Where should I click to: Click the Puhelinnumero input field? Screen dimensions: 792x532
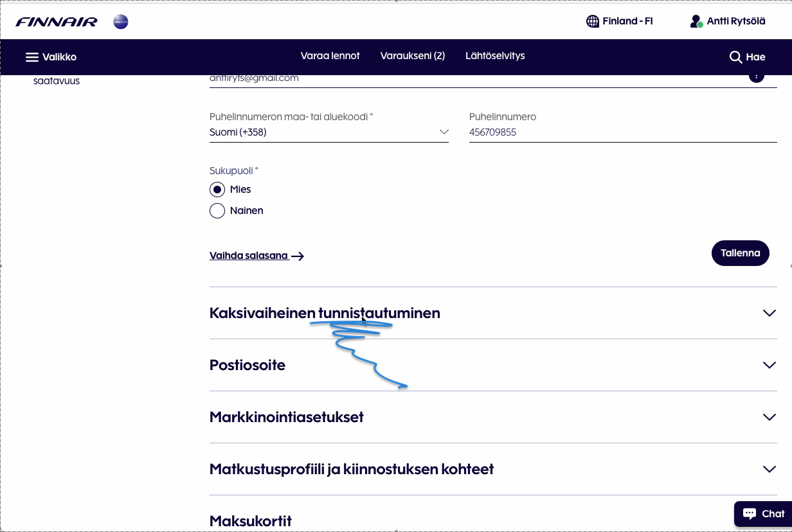point(622,132)
